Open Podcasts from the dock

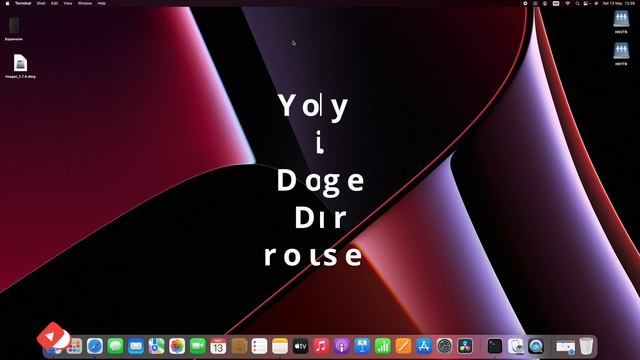[x=342, y=347]
